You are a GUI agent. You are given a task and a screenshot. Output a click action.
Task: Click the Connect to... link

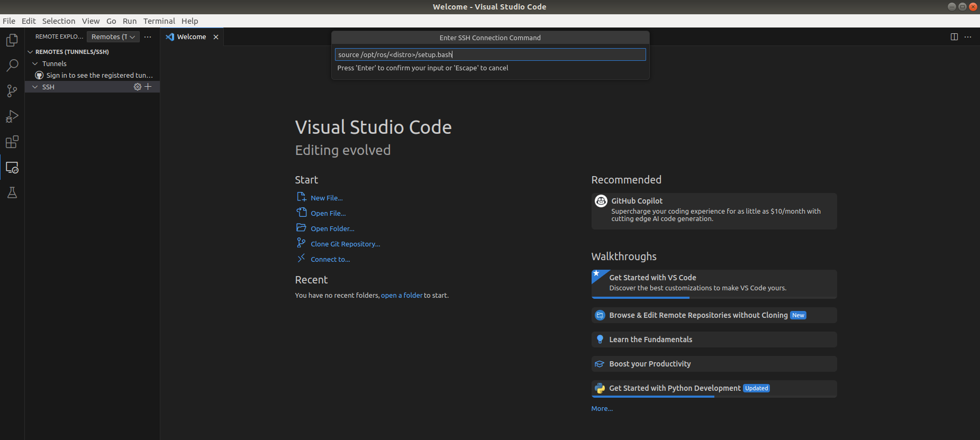330,259
